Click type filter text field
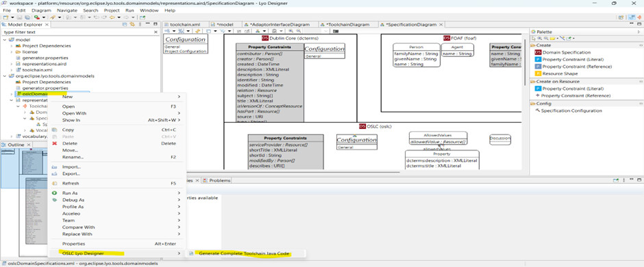This screenshot has width=644, height=267. point(77,32)
